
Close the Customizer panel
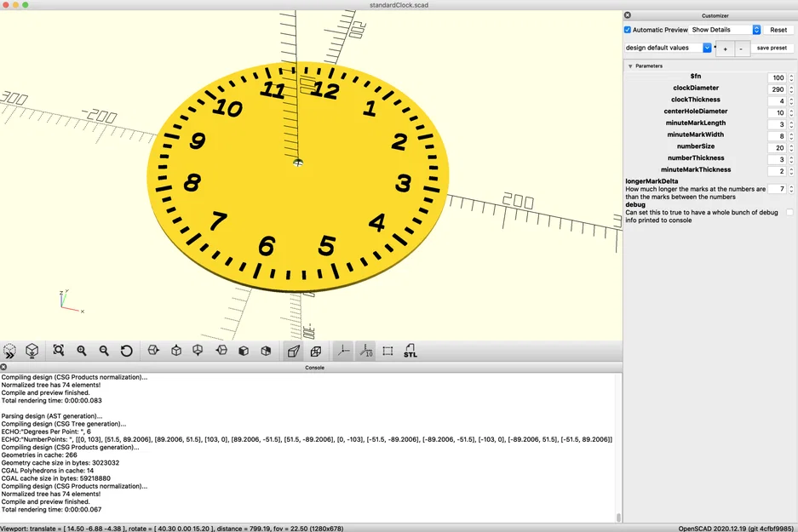628,15
